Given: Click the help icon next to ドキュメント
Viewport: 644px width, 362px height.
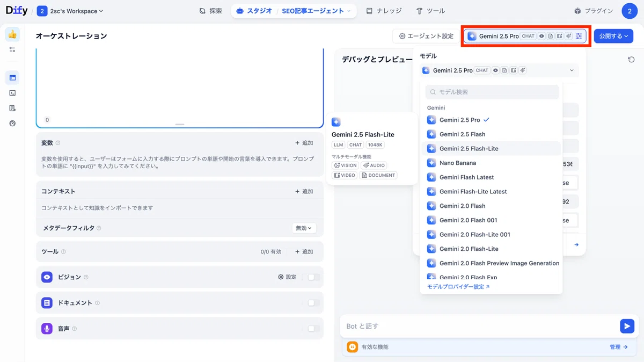Looking at the screenshot, I should [97, 303].
